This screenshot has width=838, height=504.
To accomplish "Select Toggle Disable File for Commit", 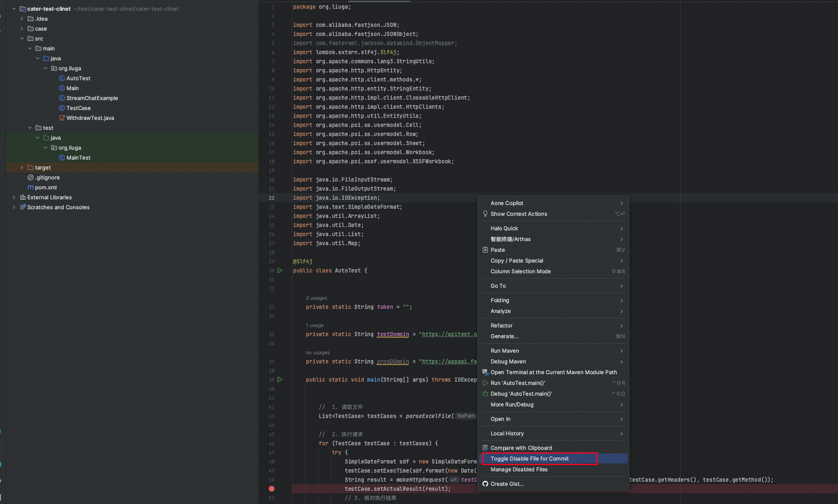I will pyautogui.click(x=530, y=459).
